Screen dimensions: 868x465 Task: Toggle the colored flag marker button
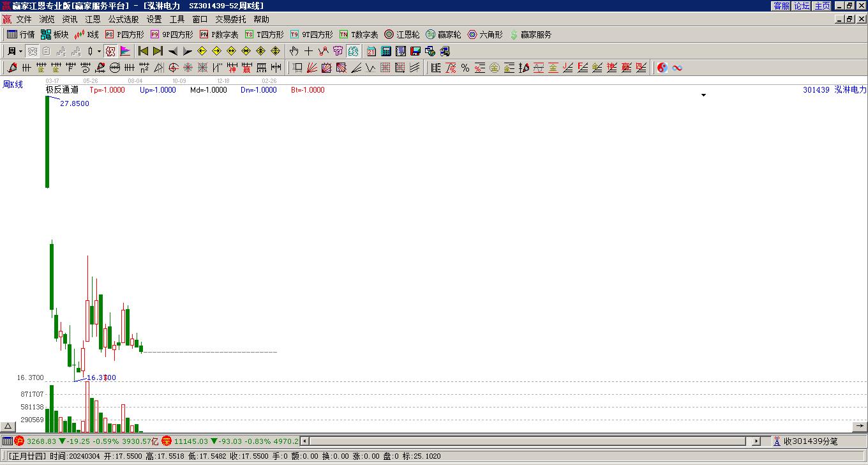click(x=125, y=51)
